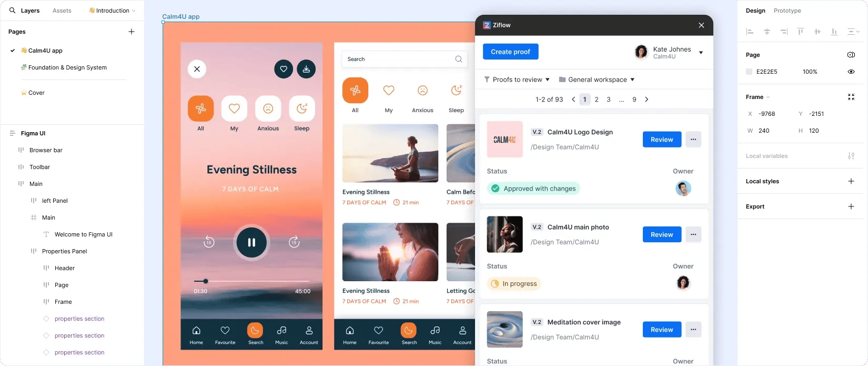Review the Calm4U main photo proof

point(662,234)
